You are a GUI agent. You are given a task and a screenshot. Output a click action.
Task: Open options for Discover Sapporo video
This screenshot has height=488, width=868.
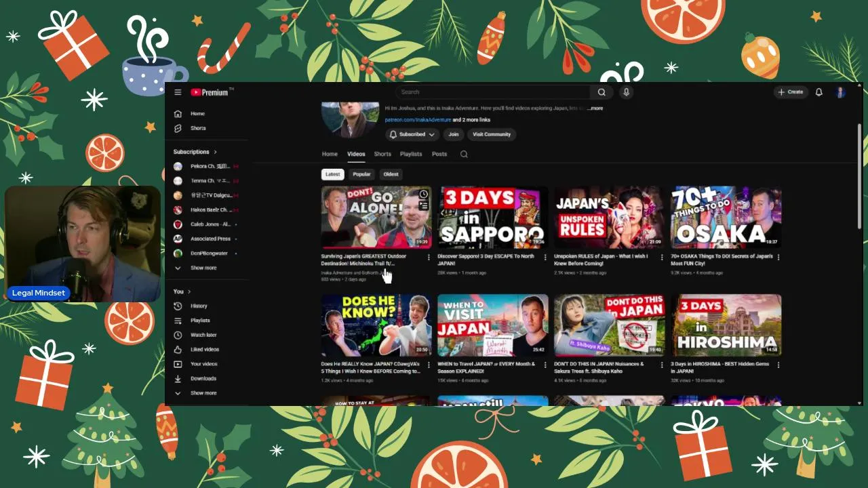click(x=545, y=258)
